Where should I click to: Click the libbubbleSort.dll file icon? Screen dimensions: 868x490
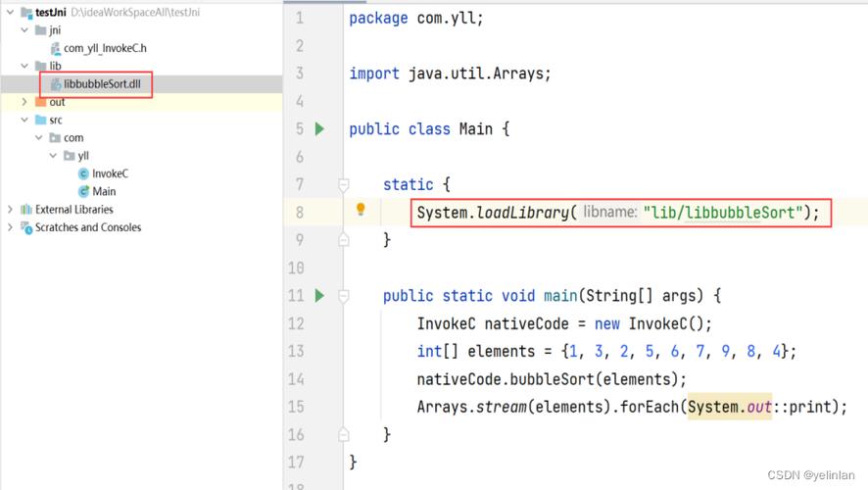(56, 84)
